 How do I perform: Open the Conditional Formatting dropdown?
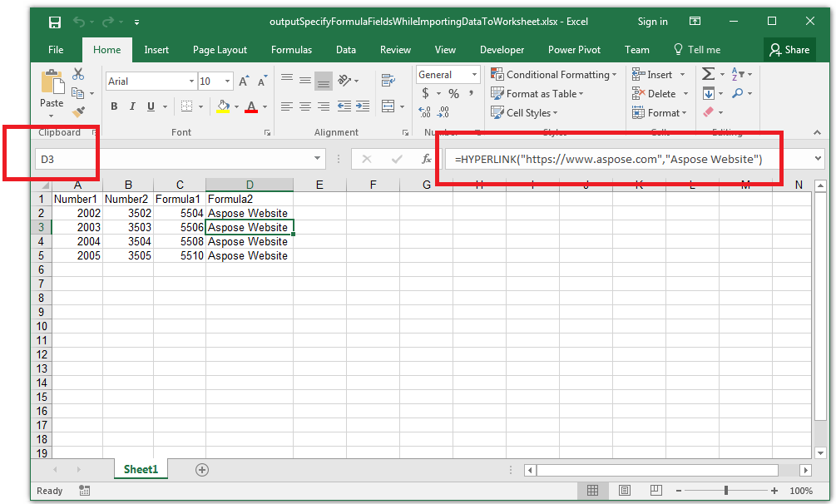553,75
